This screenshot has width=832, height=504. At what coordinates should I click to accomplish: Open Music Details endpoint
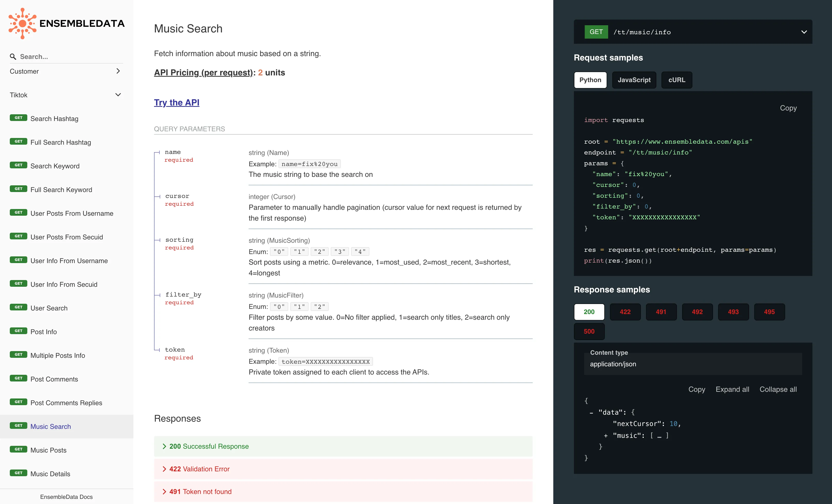(66, 474)
